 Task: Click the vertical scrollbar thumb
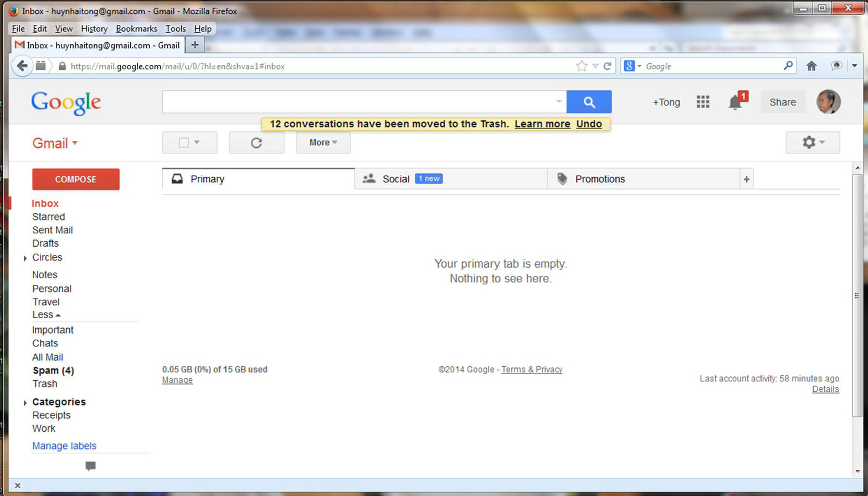[x=857, y=295]
